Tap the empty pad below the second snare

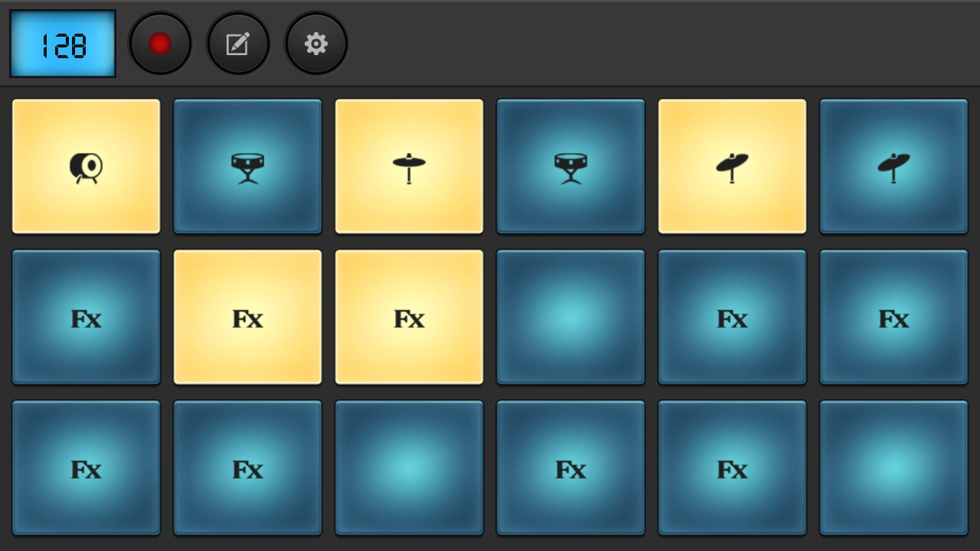pyautogui.click(x=570, y=317)
